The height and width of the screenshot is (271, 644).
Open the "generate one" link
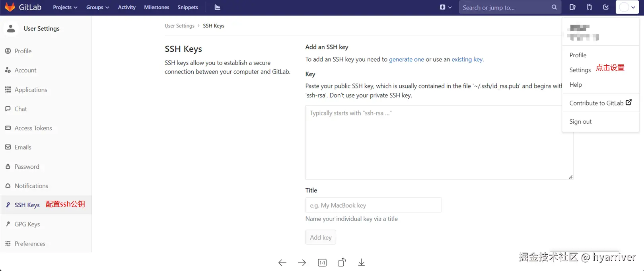406,59
